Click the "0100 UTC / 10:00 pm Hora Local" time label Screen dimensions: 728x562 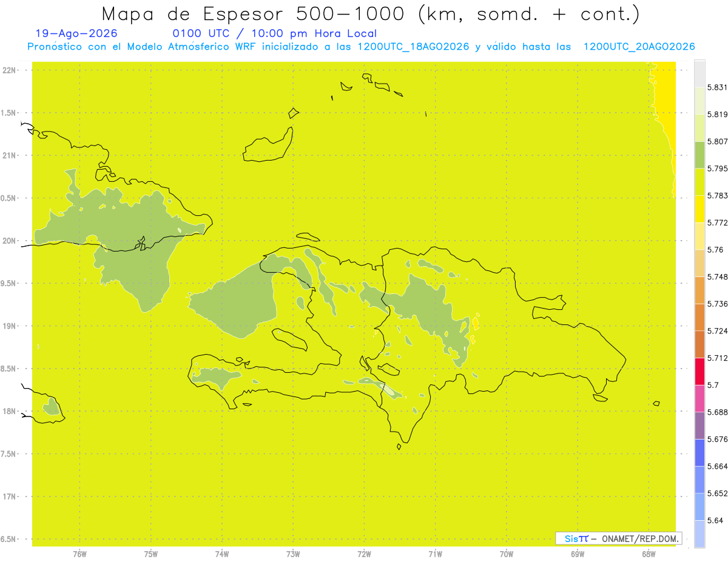pyautogui.click(x=275, y=33)
